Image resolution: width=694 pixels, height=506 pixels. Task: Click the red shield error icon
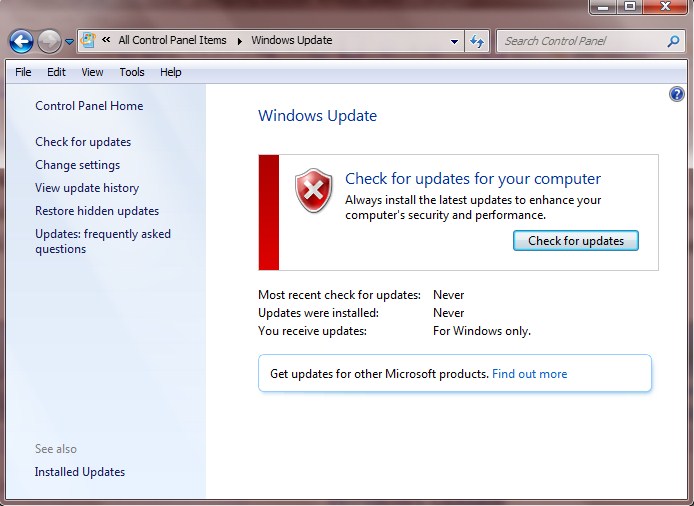tap(313, 190)
